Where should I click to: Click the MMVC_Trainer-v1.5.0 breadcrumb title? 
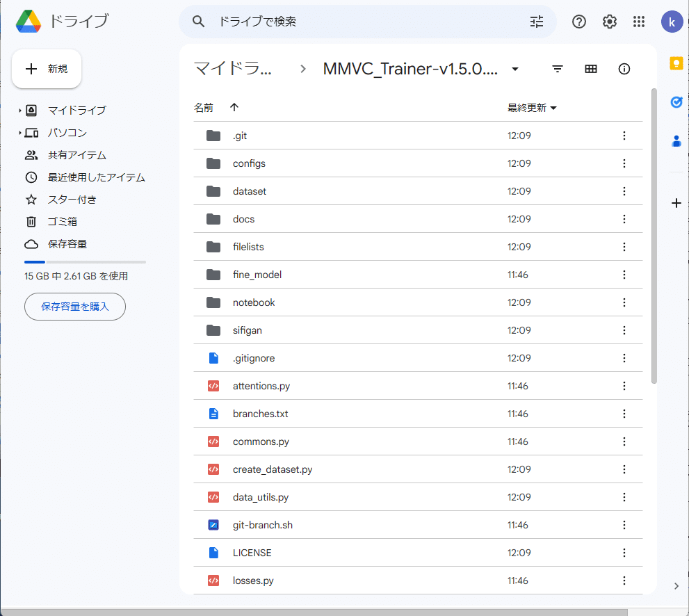click(410, 69)
